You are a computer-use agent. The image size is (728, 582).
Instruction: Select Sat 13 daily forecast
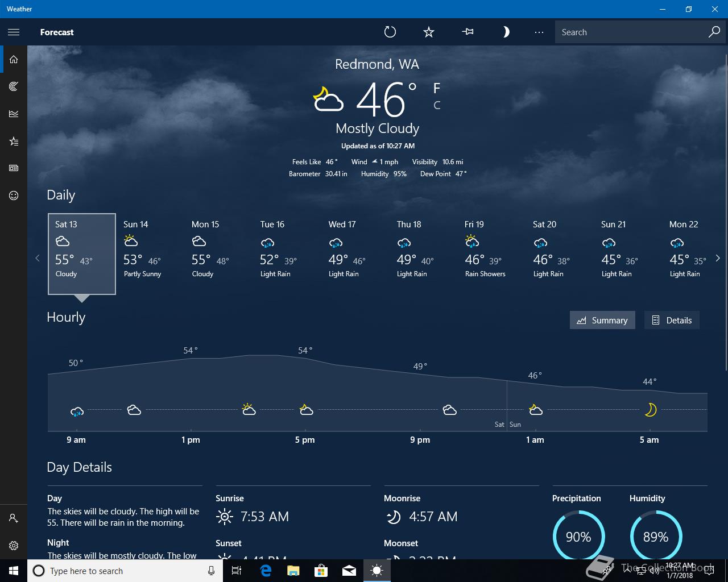[x=82, y=254]
